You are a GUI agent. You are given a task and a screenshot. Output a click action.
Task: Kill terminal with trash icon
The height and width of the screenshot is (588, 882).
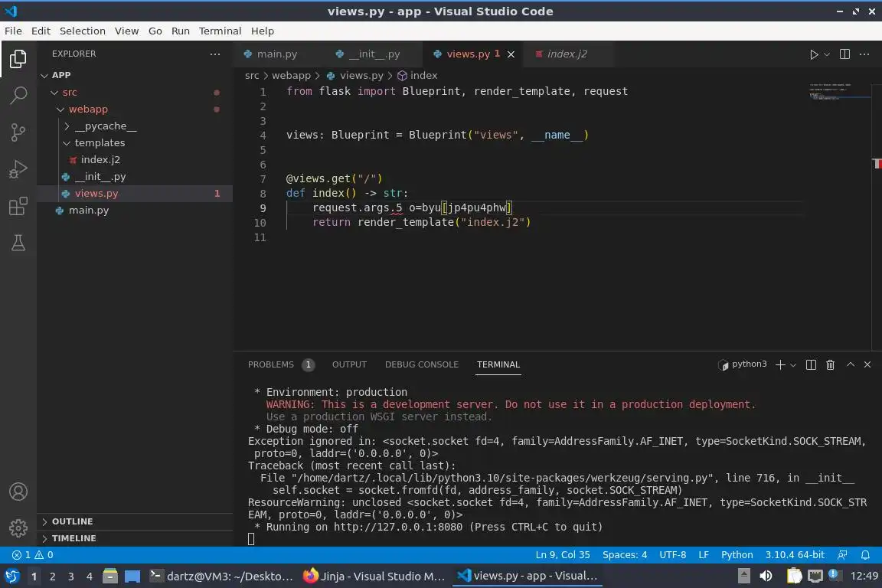[x=830, y=364]
